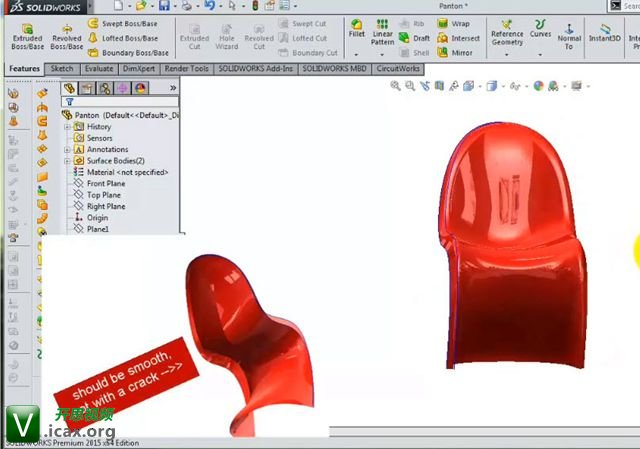Click the Boundary Cut tool
Viewport: 640px width, 449px height.
tap(308, 53)
